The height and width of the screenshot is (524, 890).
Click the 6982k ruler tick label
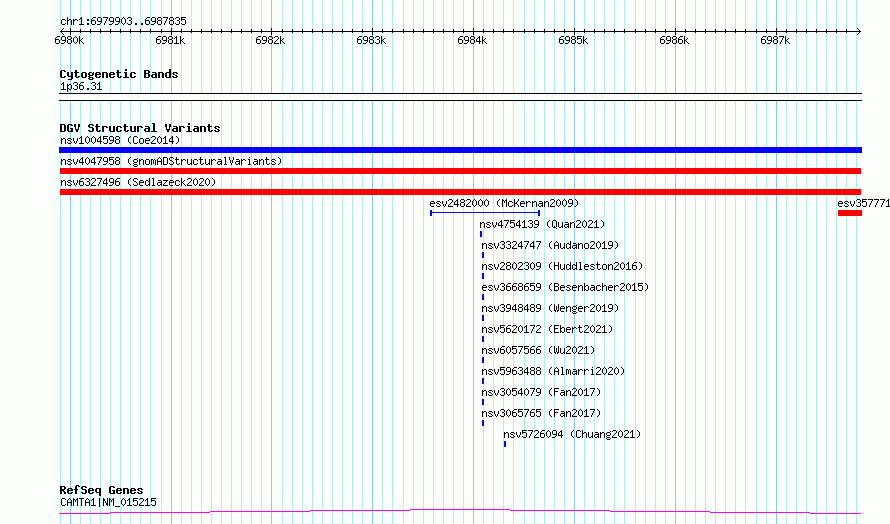[x=270, y=40]
